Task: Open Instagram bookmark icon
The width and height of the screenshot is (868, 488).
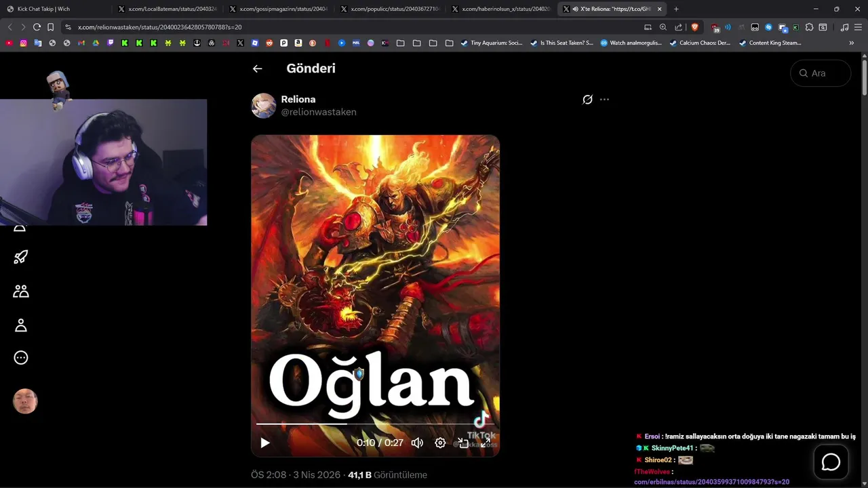Action: (x=23, y=43)
